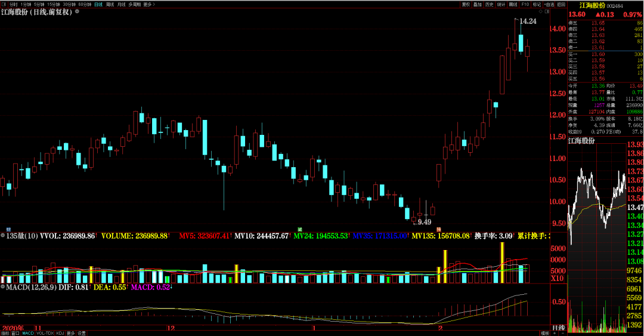Click the 最低 value 13.01
Viewport: 644px width, 336px height.
pos(598,98)
